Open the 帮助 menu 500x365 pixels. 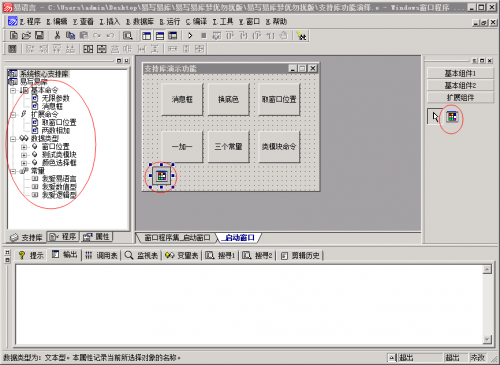pos(276,22)
